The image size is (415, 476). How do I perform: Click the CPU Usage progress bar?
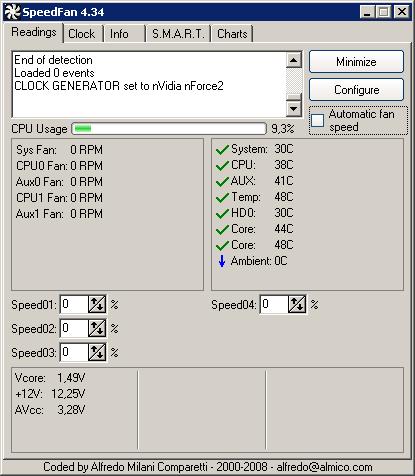169,129
